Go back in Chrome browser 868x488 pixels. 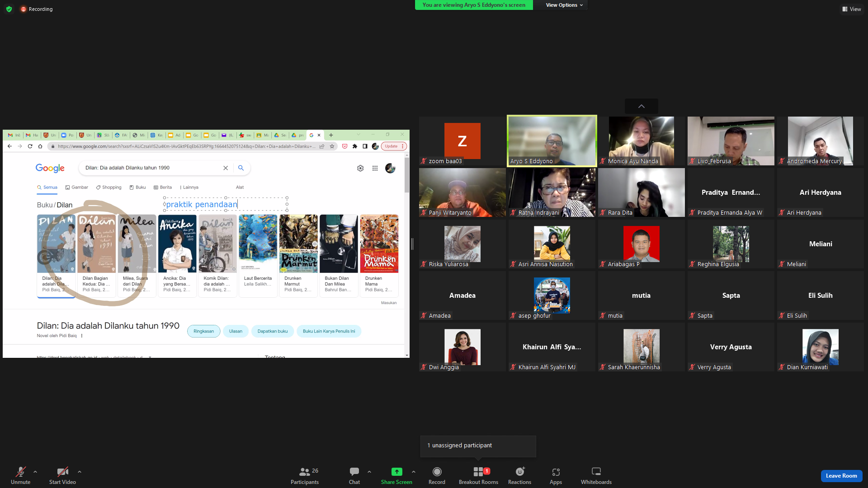pos(9,146)
